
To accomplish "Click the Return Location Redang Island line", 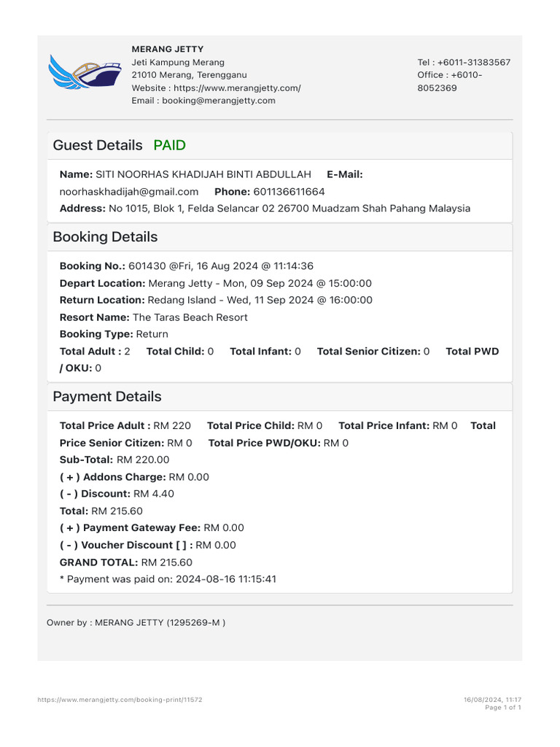I will 215,300.
